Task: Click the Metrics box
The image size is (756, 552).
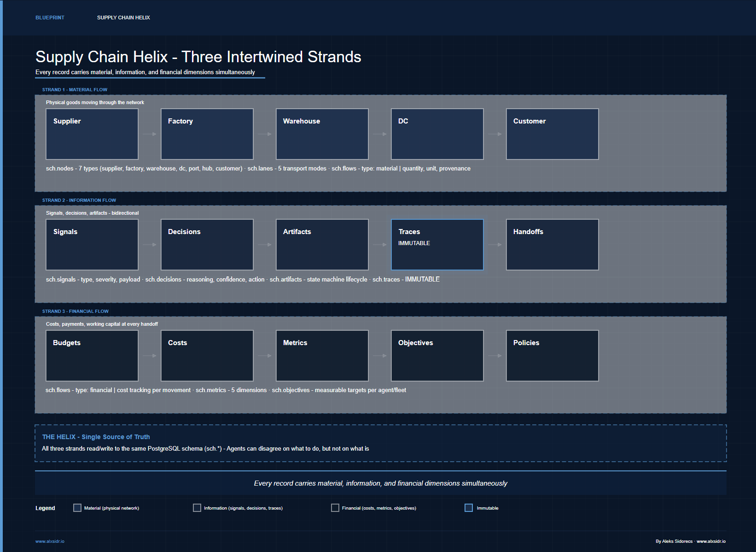Action: pos(322,356)
